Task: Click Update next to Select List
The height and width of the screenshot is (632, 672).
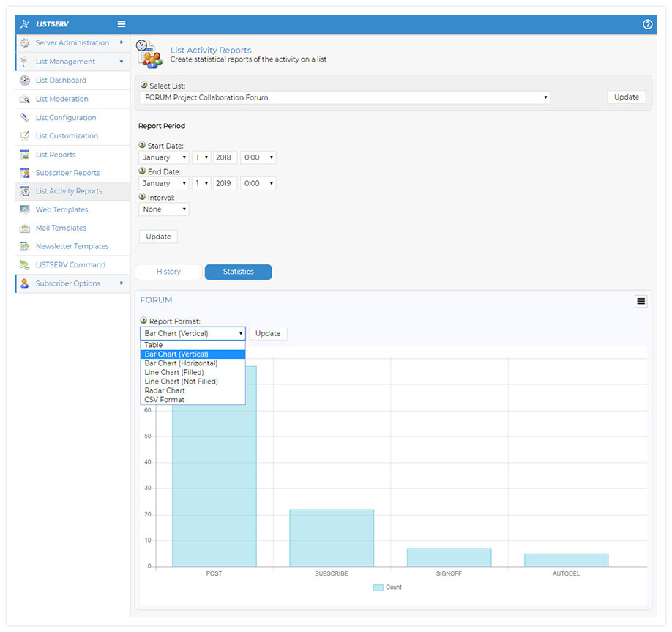Action: (626, 97)
